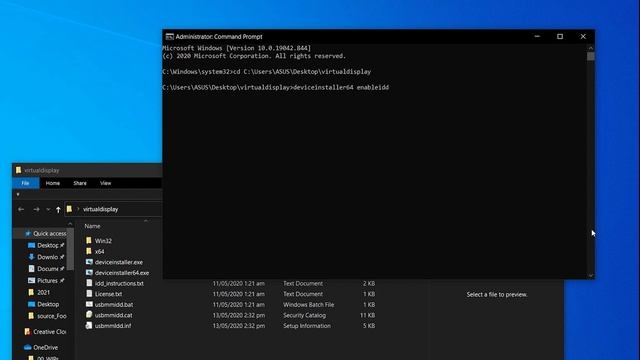Select idd_instructions.txt file
Image resolution: width=640 pixels, height=360 pixels.
(x=119, y=284)
